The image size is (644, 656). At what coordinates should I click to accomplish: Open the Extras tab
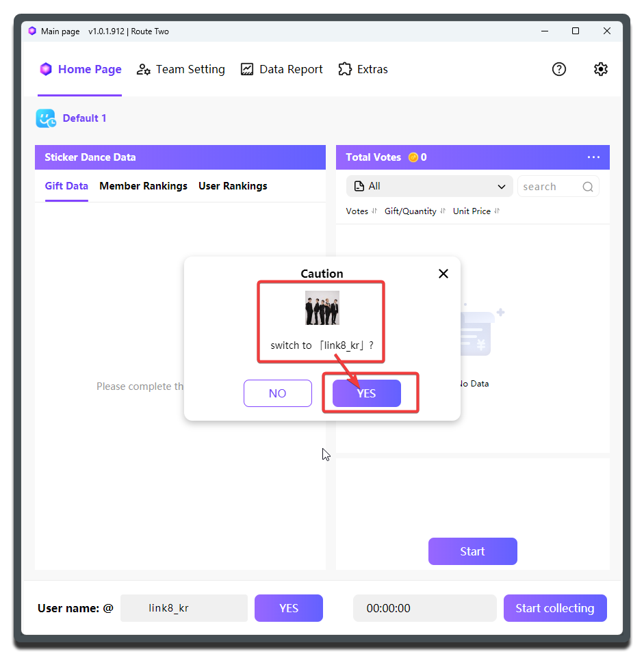pyautogui.click(x=363, y=69)
